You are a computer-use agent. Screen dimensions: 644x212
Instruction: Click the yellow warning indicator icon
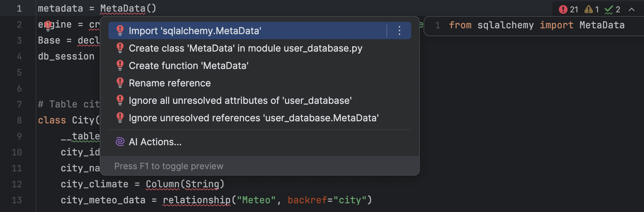(589, 9)
